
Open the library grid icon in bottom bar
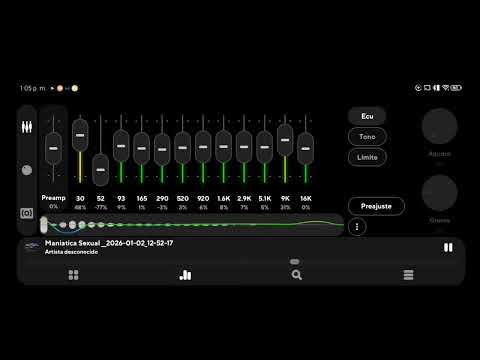(73, 275)
